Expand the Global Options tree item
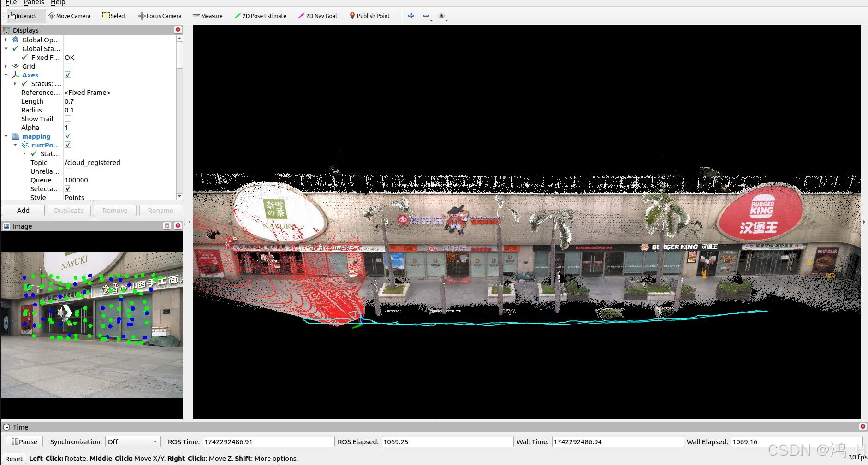Screen dimensions: 868x465 [6, 40]
